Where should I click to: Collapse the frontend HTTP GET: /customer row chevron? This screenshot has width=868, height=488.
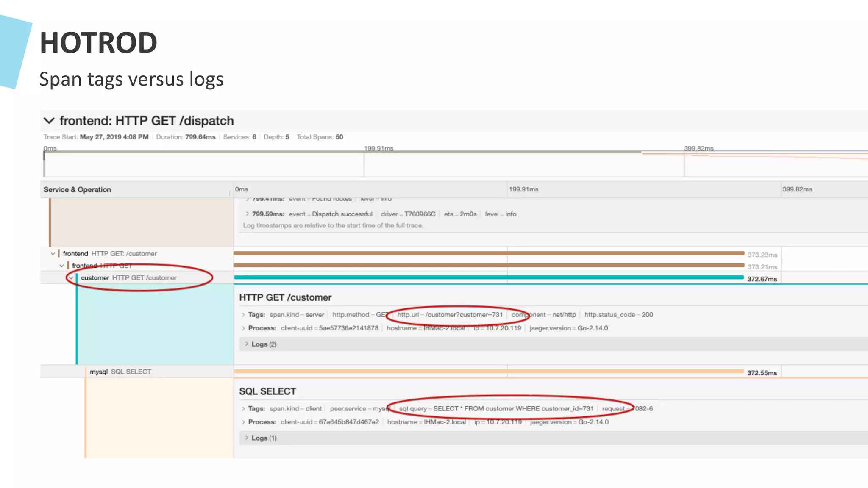[53, 254]
